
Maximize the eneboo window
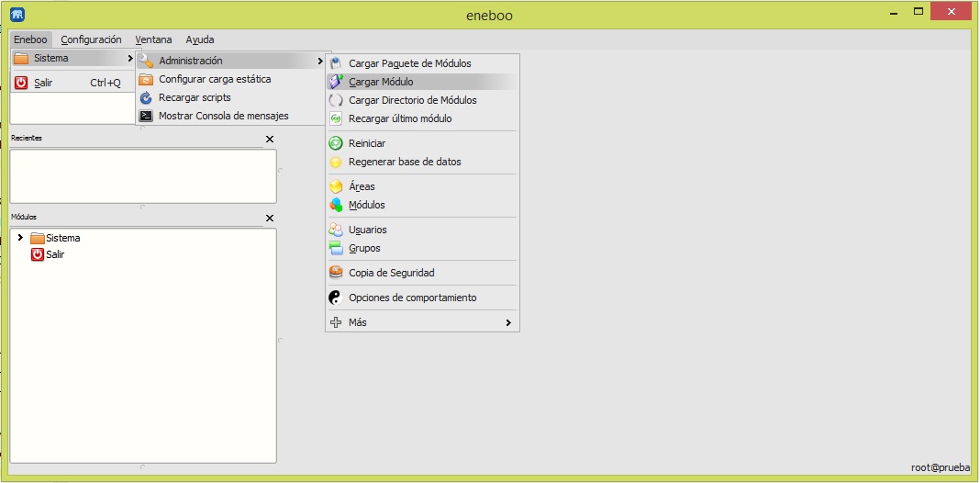(x=919, y=11)
